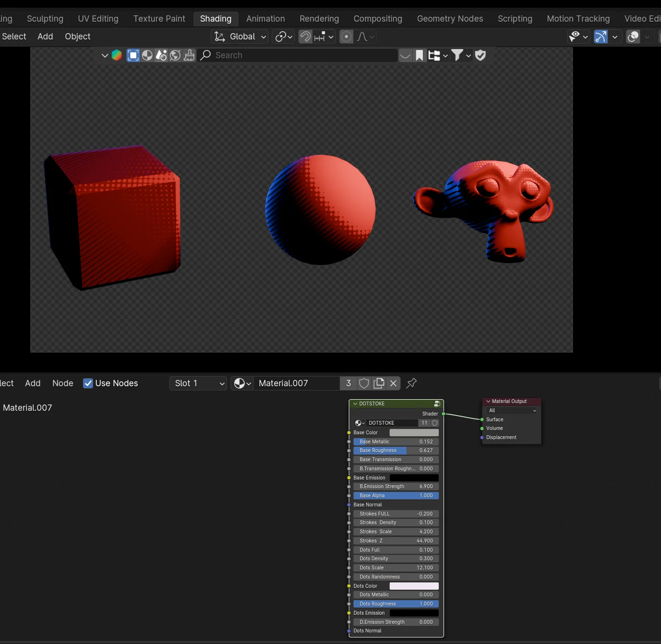Click the material user count button 3
Image resolution: width=661 pixels, height=644 pixels.
pyautogui.click(x=348, y=383)
